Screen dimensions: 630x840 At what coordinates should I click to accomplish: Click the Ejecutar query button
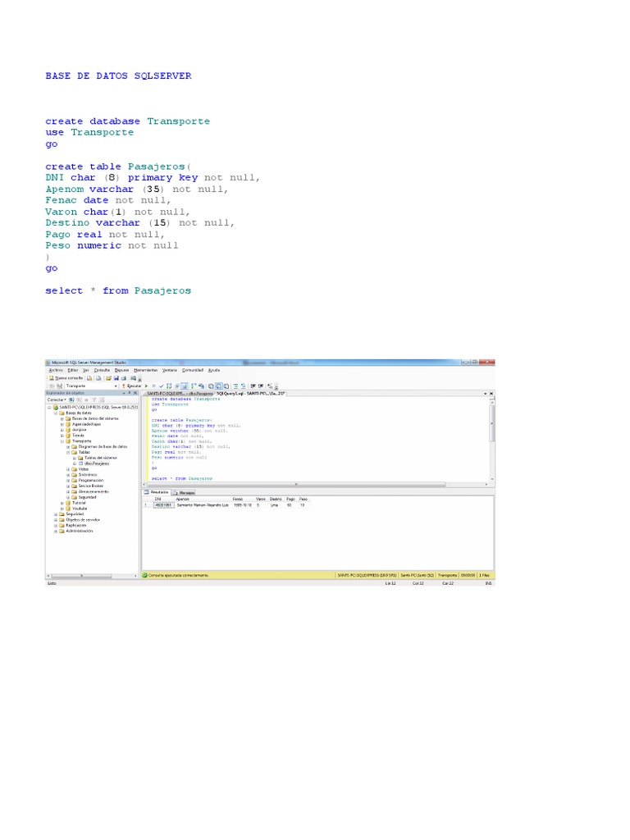tap(133, 386)
